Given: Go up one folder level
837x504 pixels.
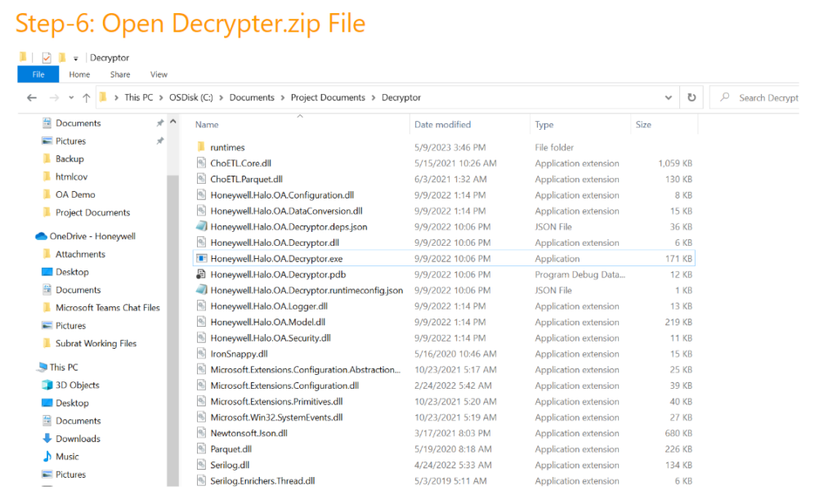Looking at the screenshot, I should [86, 98].
